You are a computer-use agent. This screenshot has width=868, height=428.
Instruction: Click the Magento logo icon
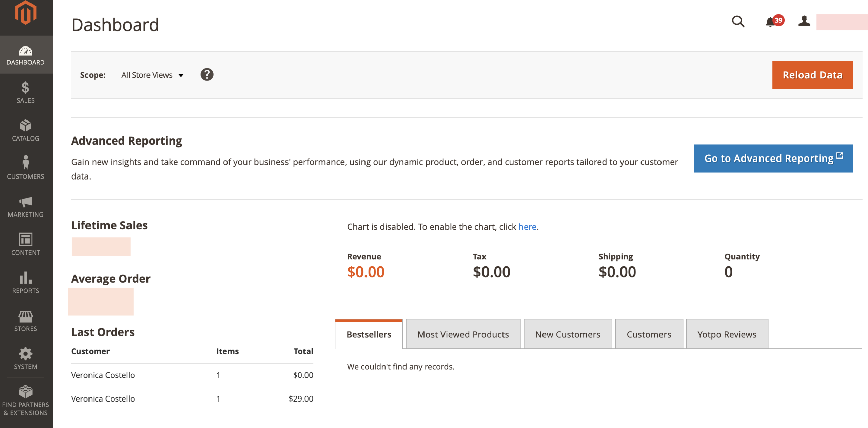tap(26, 13)
